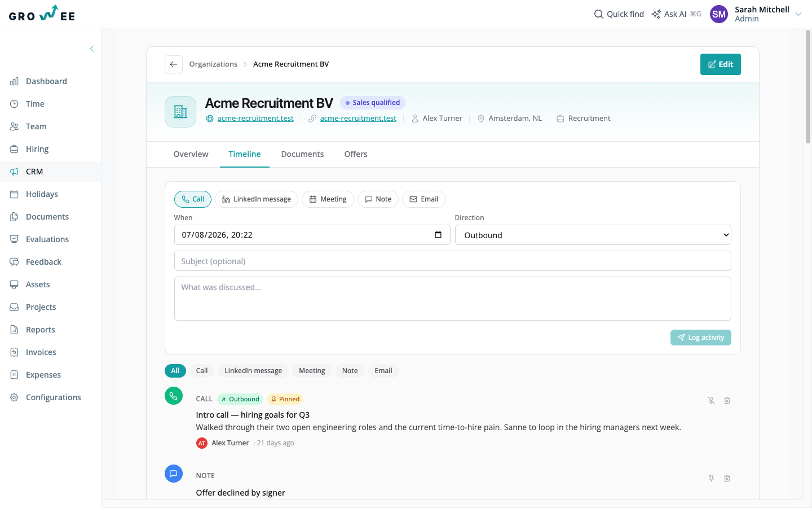Screen dimensions: 812x508
Task: Open the Organizations breadcrumb link
Action: (213, 64)
